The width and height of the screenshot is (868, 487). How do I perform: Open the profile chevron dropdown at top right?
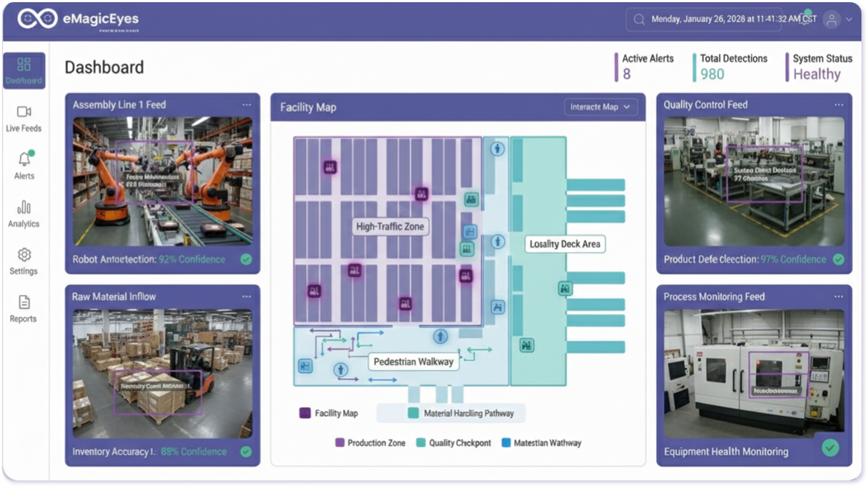[848, 20]
